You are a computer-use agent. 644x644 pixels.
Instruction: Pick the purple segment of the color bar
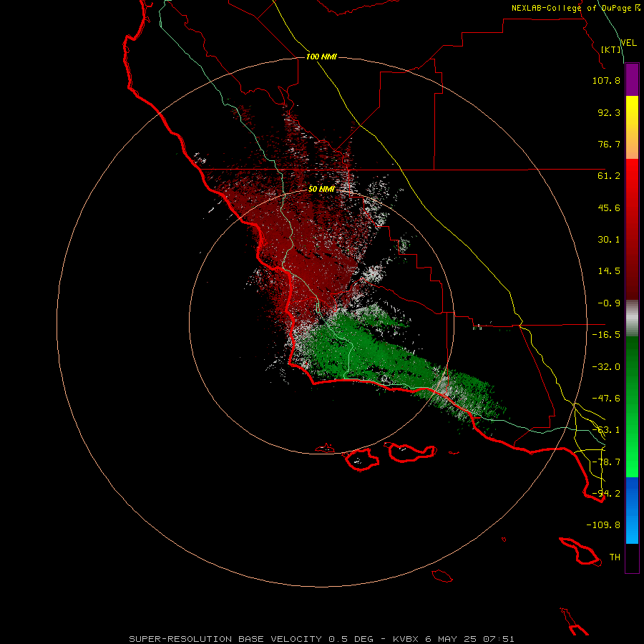[x=632, y=79]
